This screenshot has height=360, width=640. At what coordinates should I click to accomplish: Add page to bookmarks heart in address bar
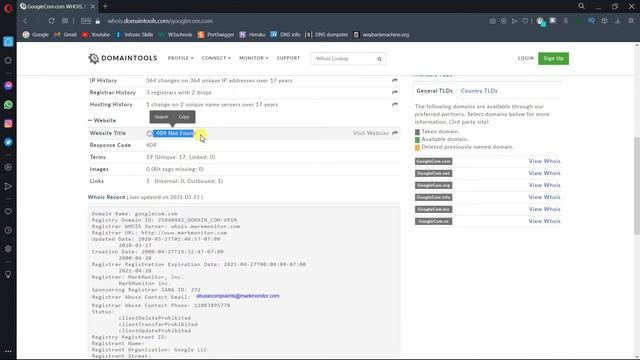tap(525, 21)
